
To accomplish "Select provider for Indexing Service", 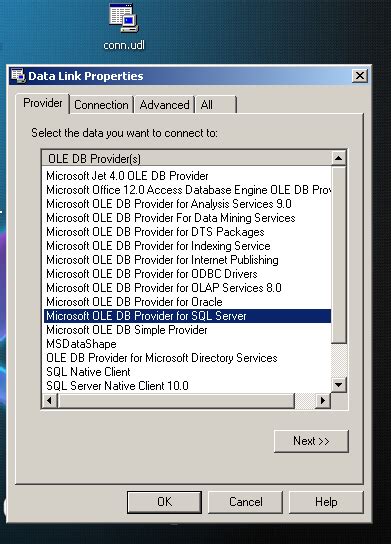I will 187,246.
